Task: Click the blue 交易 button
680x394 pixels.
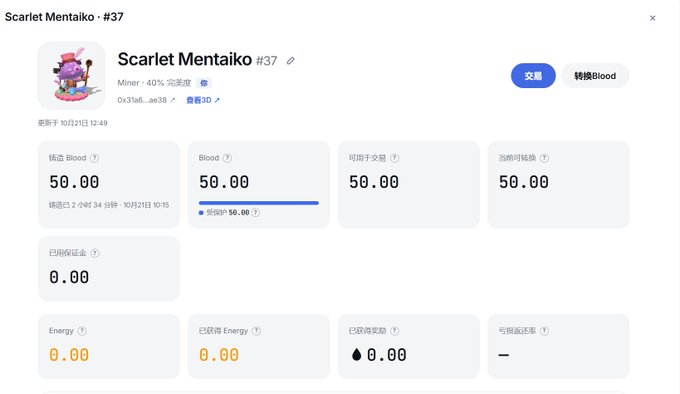Action: (533, 76)
